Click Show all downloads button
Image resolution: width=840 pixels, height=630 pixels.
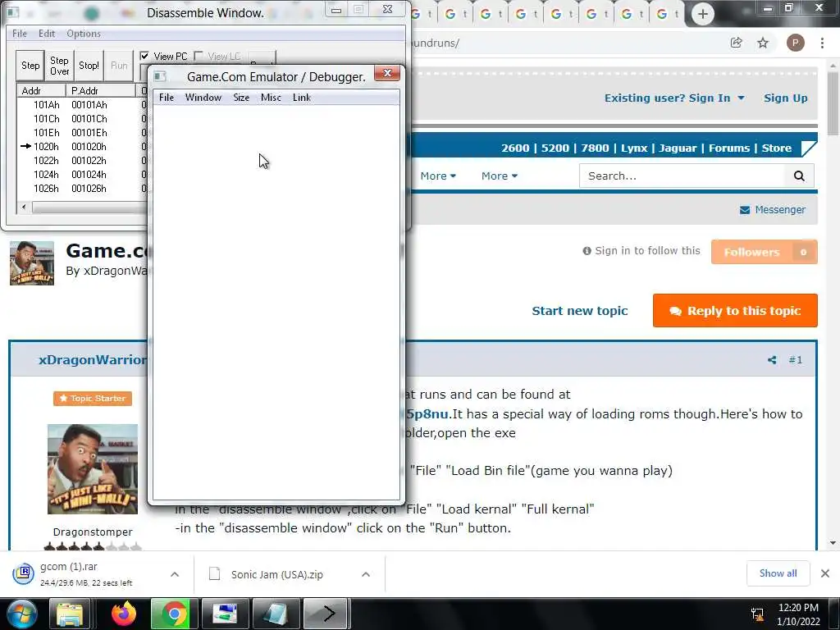[x=778, y=573]
